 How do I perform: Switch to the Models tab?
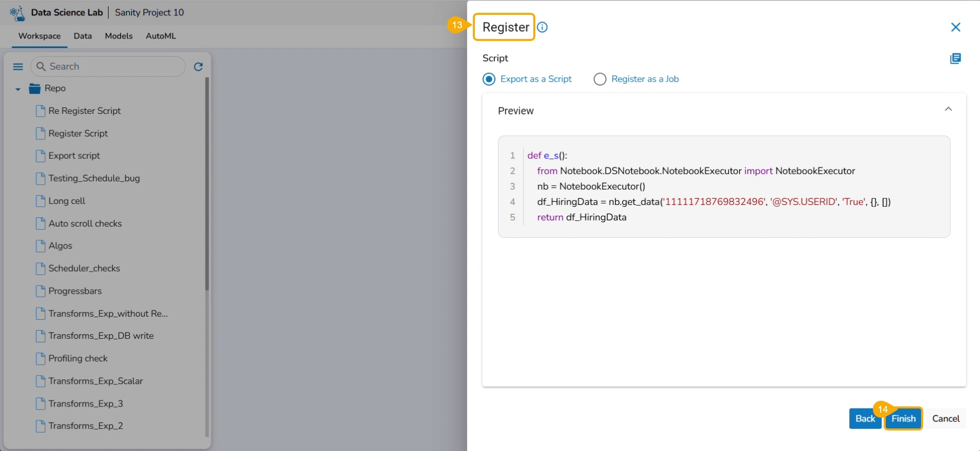118,36
